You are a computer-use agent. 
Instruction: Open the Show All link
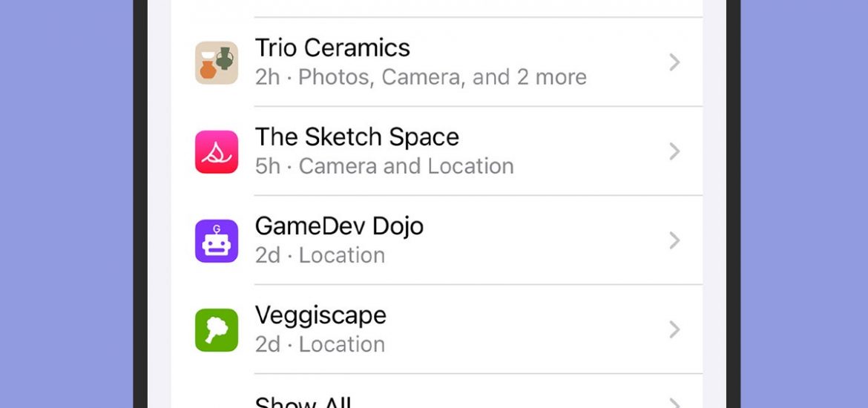303,402
